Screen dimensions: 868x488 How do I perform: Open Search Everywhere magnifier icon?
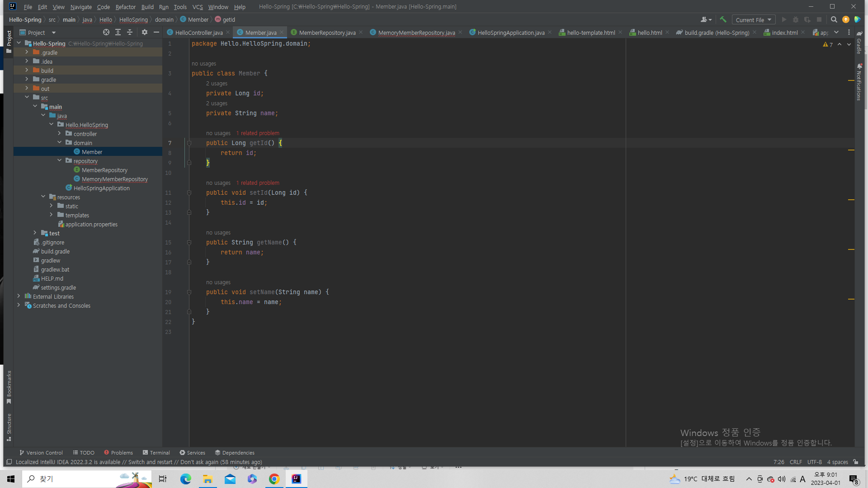tap(834, 19)
